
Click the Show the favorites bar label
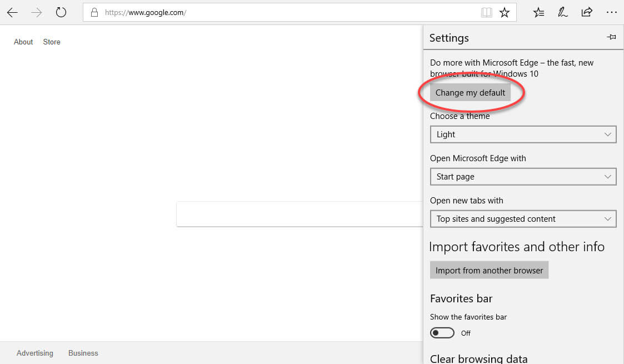pyautogui.click(x=468, y=317)
